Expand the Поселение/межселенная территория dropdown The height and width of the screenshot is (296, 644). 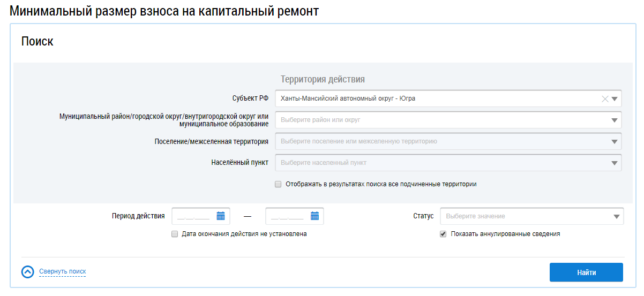click(x=615, y=142)
